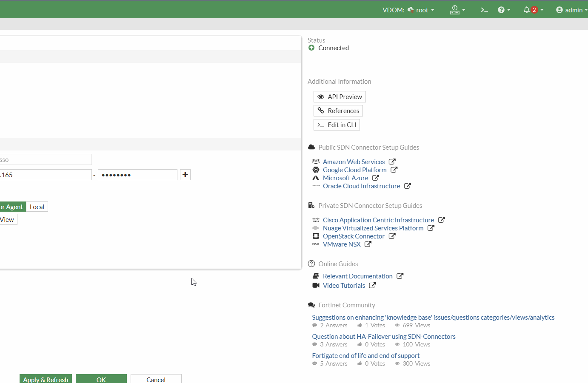Select the Local user group source option
588x383 pixels.
pyautogui.click(x=37, y=207)
